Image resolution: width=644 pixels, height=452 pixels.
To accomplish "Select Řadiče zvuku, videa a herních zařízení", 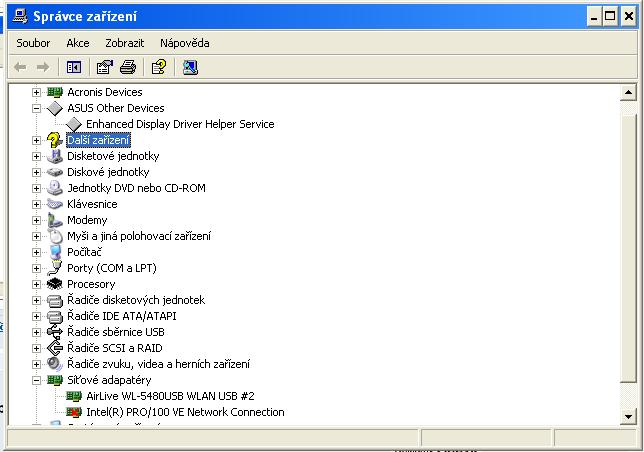I will 158,364.
